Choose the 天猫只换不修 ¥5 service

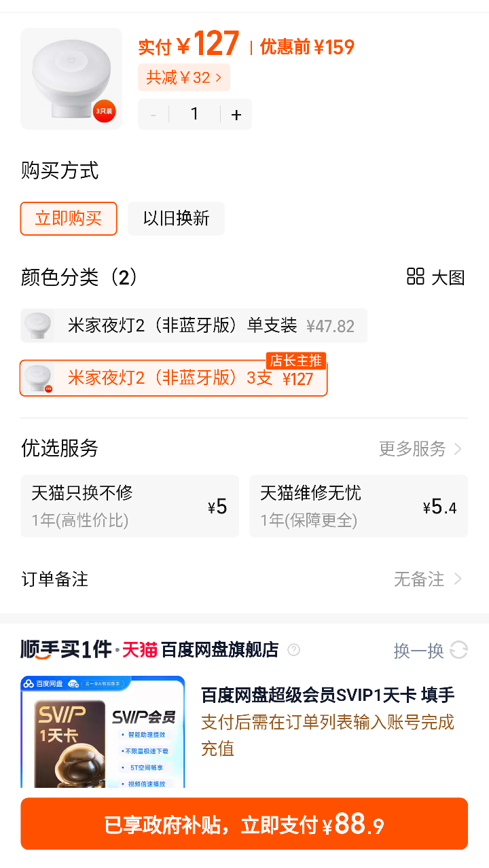(130, 506)
